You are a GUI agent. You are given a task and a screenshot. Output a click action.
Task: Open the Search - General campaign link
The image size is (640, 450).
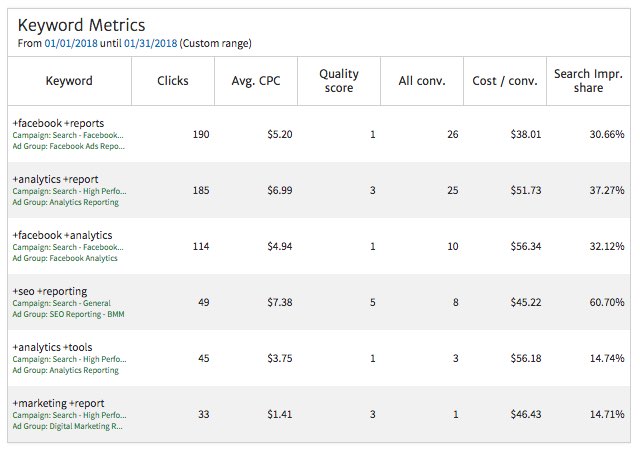(89, 303)
